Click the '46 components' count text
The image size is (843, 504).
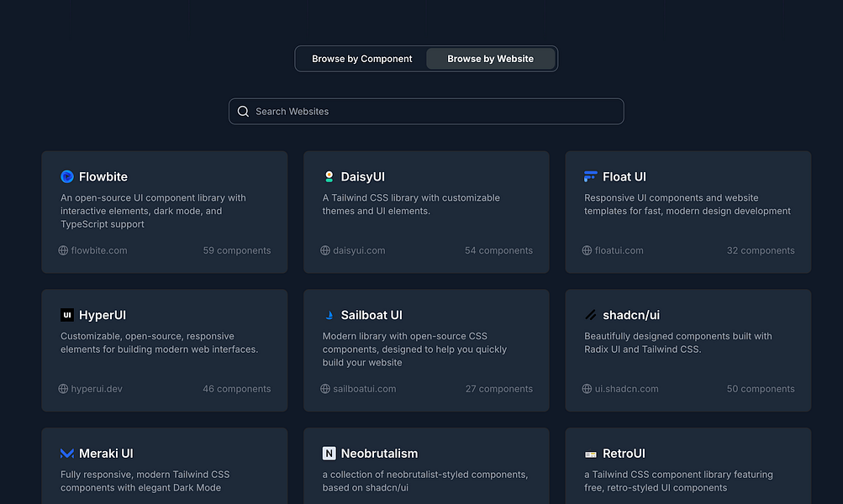pyautogui.click(x=236, y=388)
